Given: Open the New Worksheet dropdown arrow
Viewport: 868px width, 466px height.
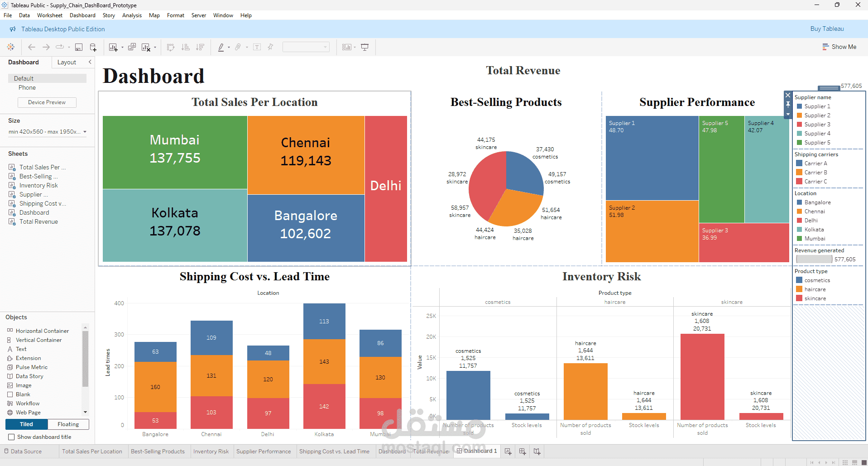Looking at the screenshot, I should [x=122, y=48].
